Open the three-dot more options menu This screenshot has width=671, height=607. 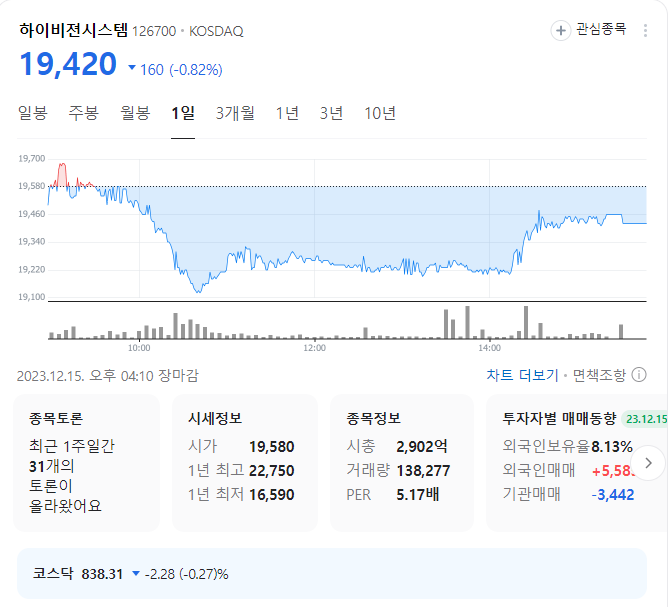[644, 30]
